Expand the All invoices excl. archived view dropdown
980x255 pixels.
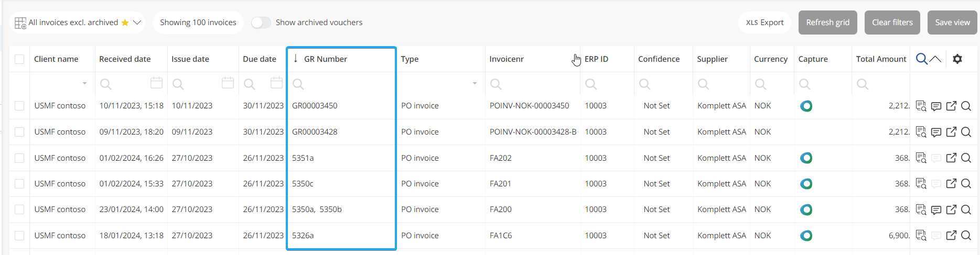[x=137, y=23]
